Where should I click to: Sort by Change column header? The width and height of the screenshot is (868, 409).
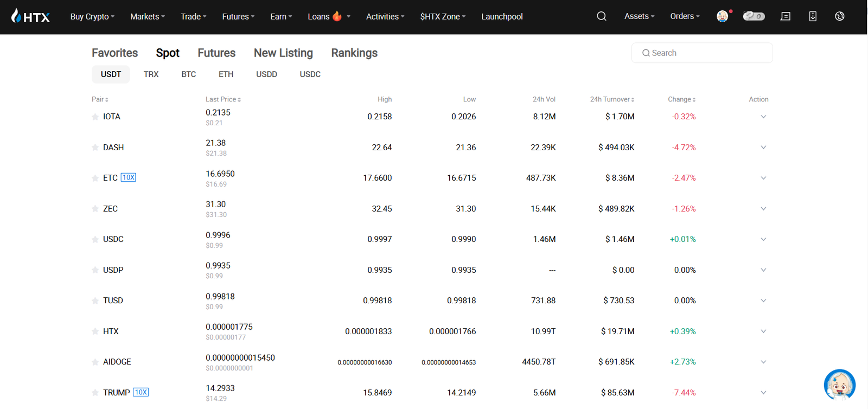[x=681, y=99]
